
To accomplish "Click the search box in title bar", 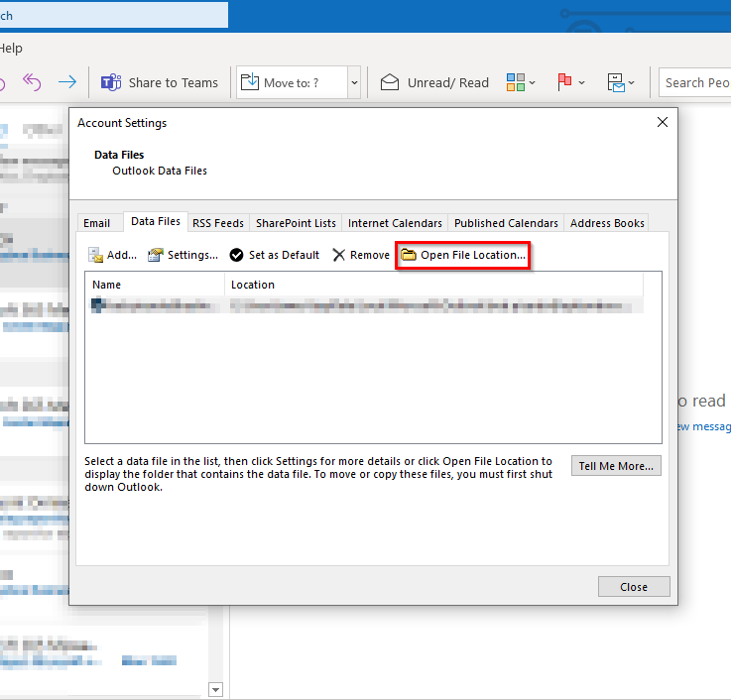I will (x=114, y=16).
